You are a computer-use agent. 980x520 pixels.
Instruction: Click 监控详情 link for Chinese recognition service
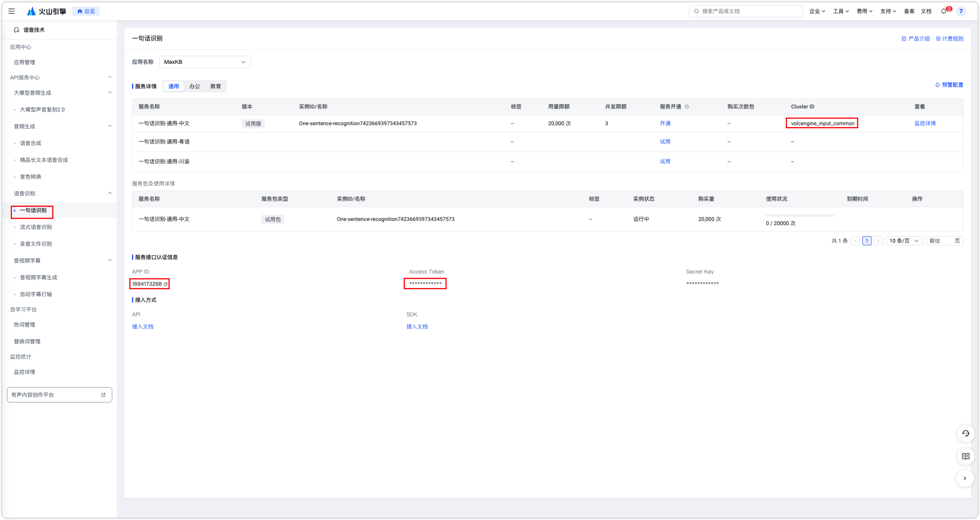tap(925, 123)
